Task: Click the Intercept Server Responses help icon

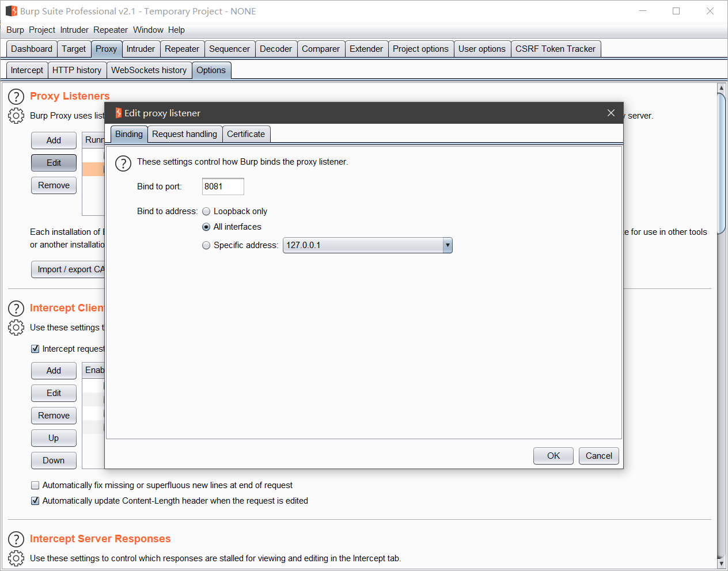Action: (x=16, y=539)
